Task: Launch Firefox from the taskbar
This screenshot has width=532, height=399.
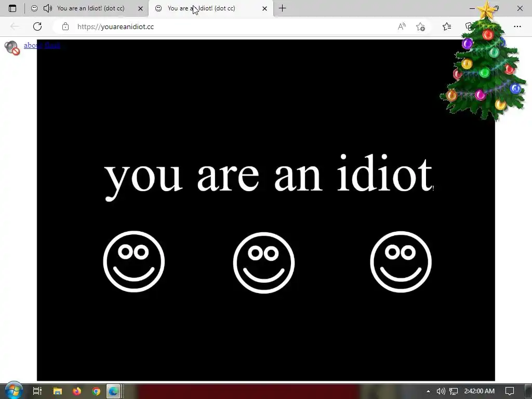Action: click(x=77, y=391)
